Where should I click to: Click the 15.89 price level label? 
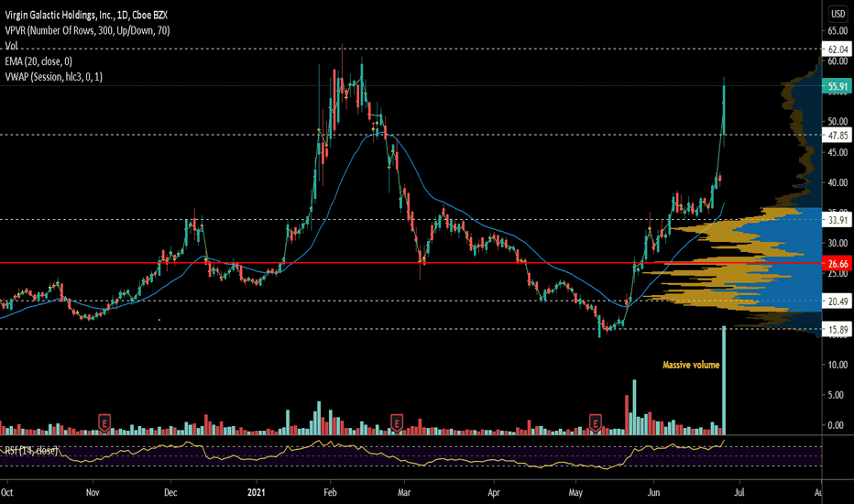(x=838, y=330)
